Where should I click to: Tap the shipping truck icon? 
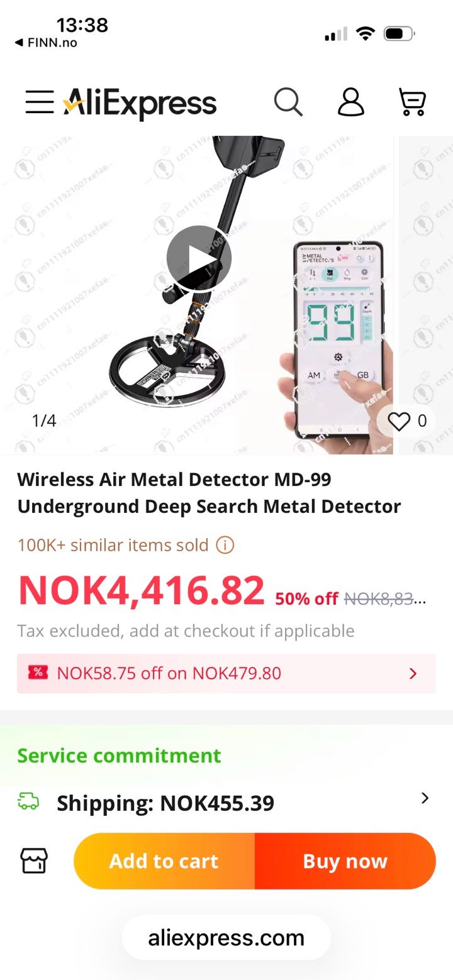pos(28,801)
